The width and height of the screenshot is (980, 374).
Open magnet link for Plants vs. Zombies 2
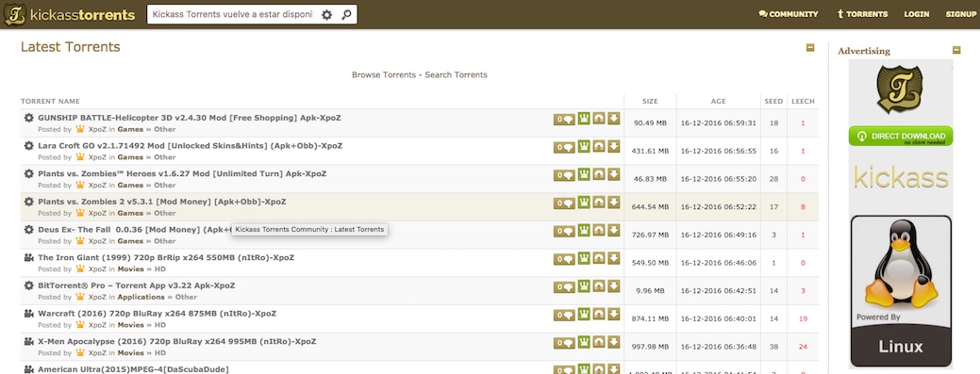(x=599, y=203)
